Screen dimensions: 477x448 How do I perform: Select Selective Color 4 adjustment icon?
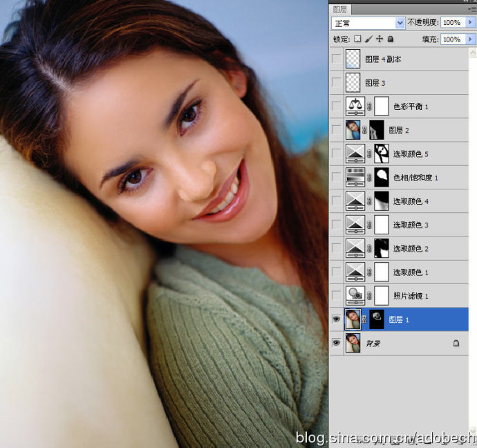tap(355, 201)
